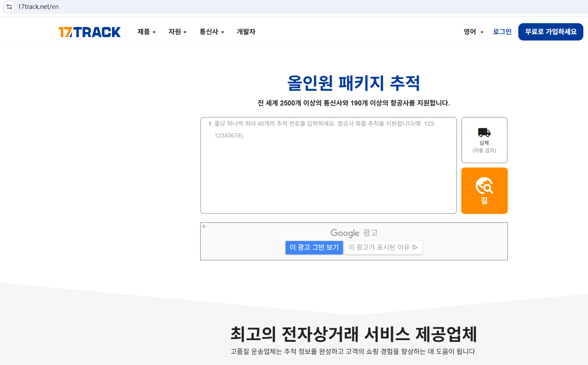Open site information icon in address bar
This screenshot has width=588, height=365.
(x=9, y=7)
